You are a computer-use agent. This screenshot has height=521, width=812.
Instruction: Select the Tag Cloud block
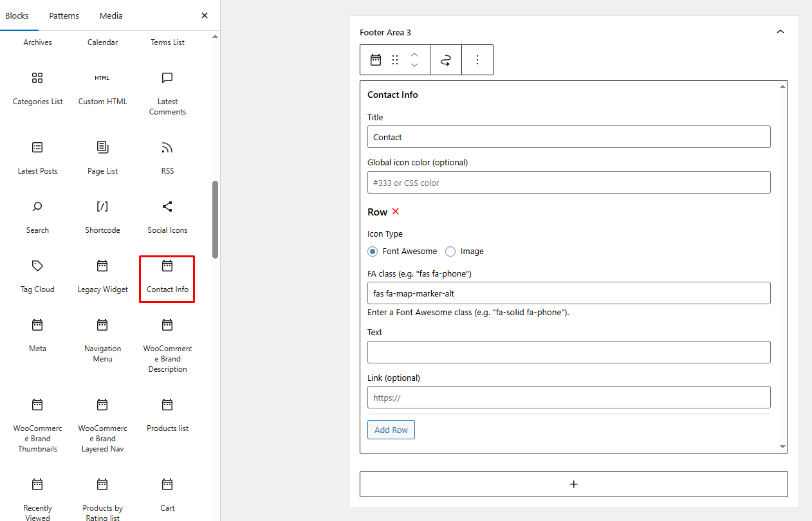[37, 276]
